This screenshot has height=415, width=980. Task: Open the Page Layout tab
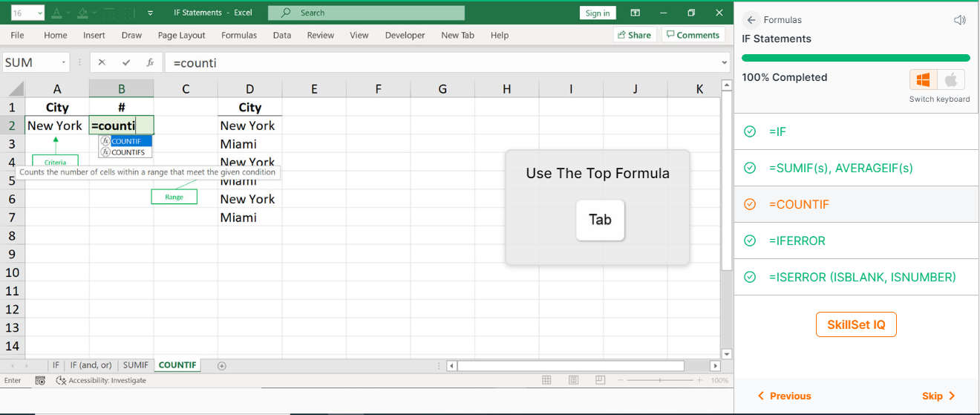pos(182,35)
